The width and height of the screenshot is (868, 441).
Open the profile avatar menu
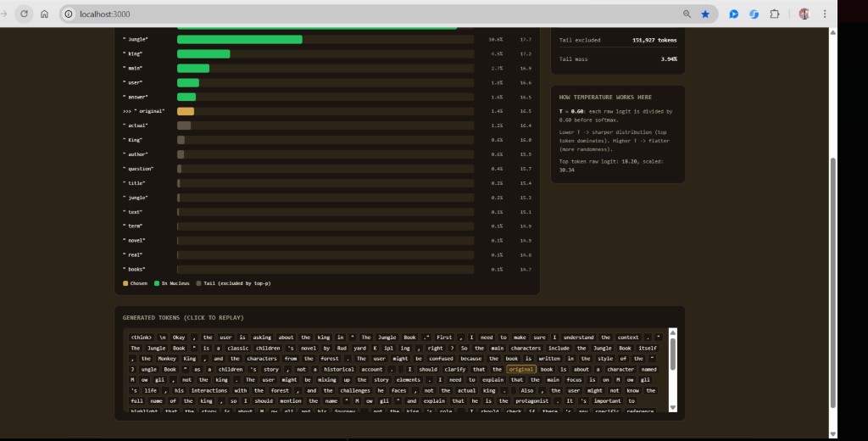tap(804, 14)
